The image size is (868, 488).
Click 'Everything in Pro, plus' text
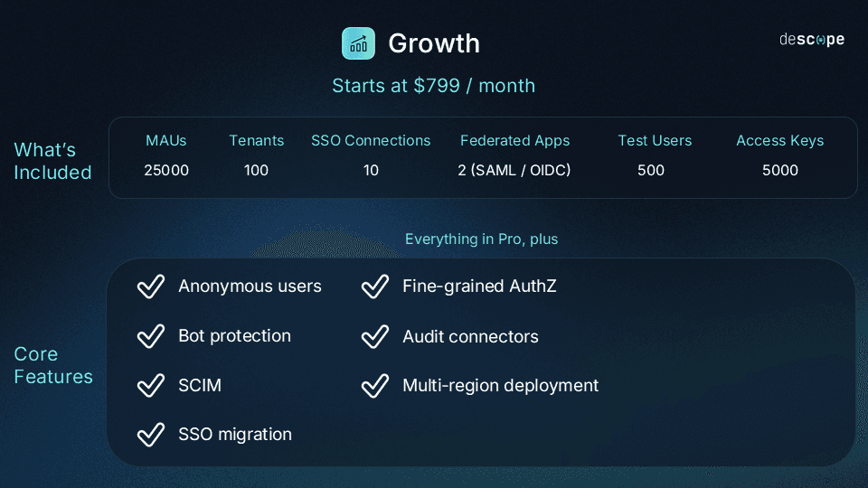click(481, 239)
